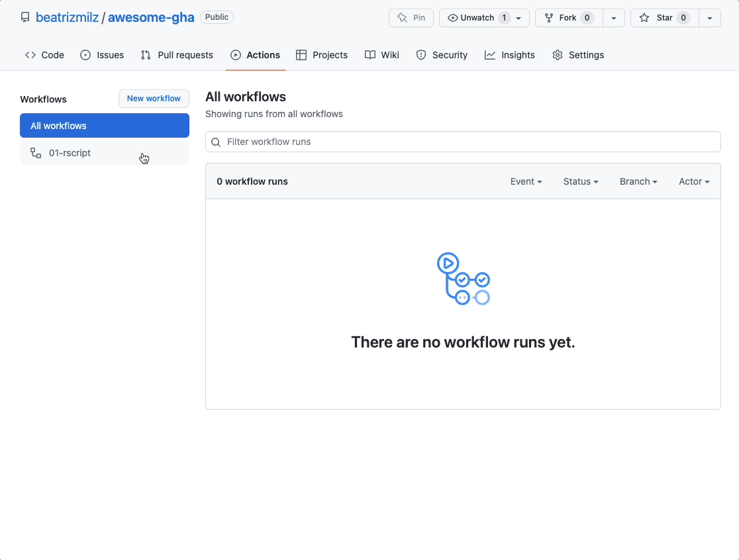Open the Actor filter dropdown
The width and height of the screenshot is (739, 560).
coord(694,181)
